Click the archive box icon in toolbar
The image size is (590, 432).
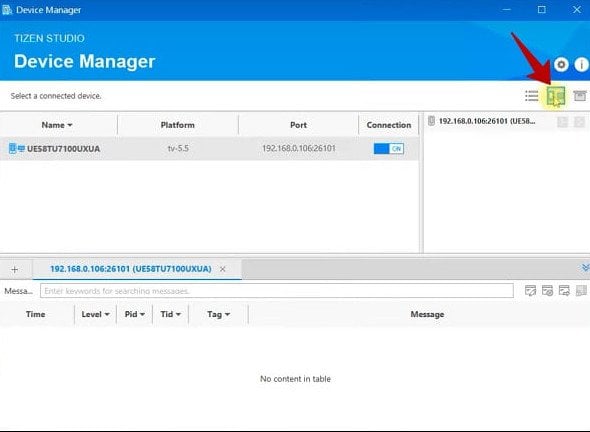[579, 96]
